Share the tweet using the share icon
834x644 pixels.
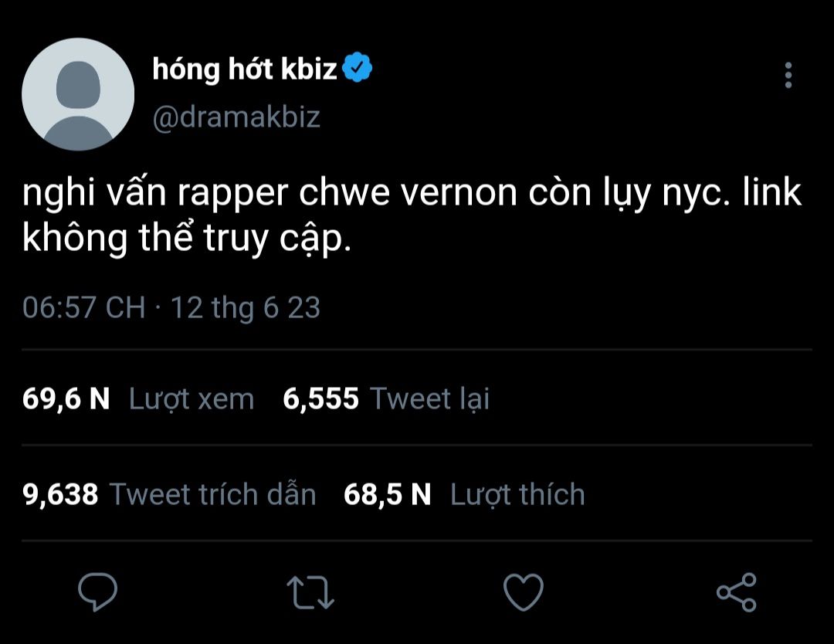pos(736,592)
